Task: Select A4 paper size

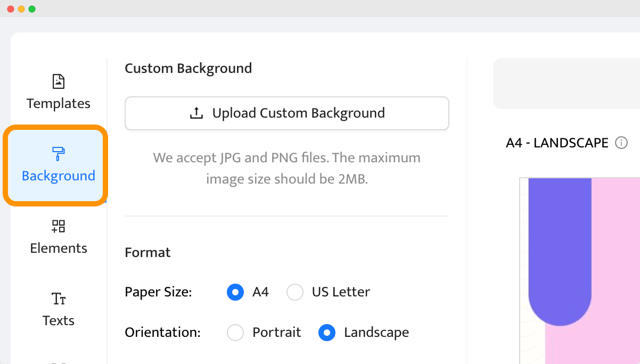Action: click(235, 292)
